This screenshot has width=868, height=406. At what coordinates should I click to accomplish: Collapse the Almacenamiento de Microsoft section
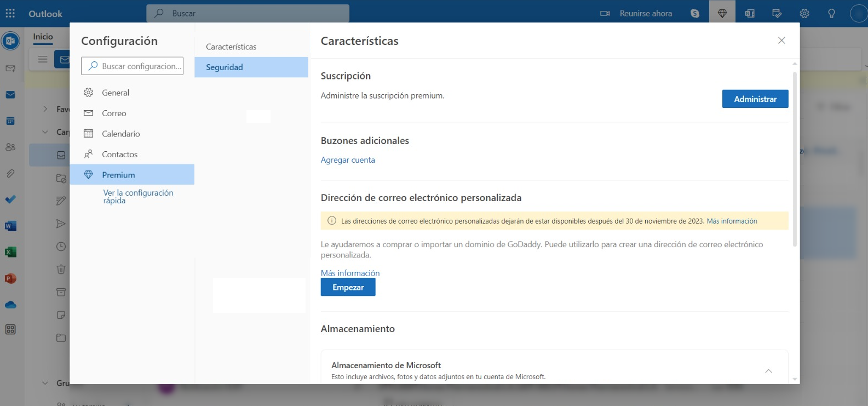point(768,371)
